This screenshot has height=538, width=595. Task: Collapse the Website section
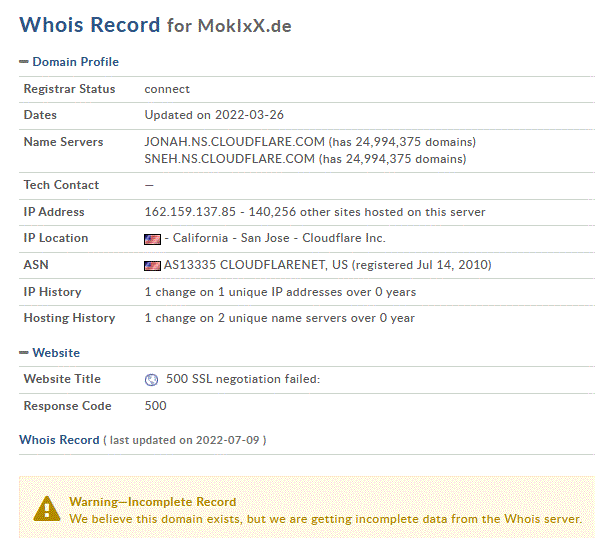click(24, 353)
